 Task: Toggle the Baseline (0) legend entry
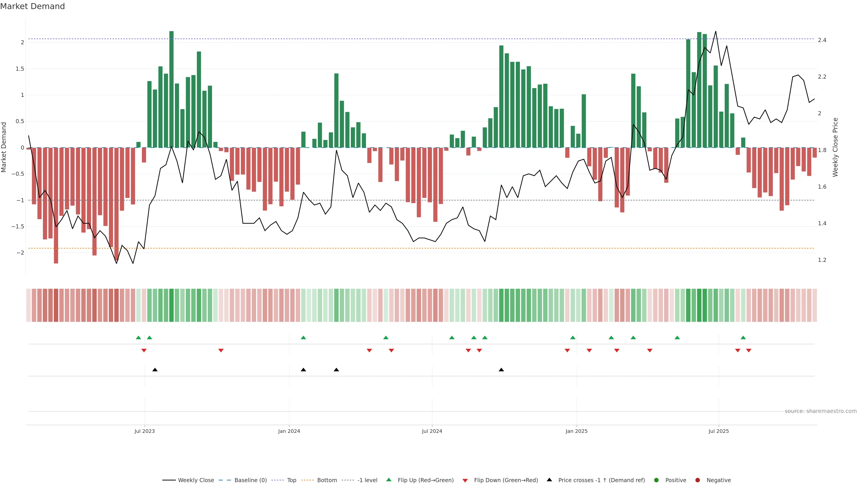[250, 480]
